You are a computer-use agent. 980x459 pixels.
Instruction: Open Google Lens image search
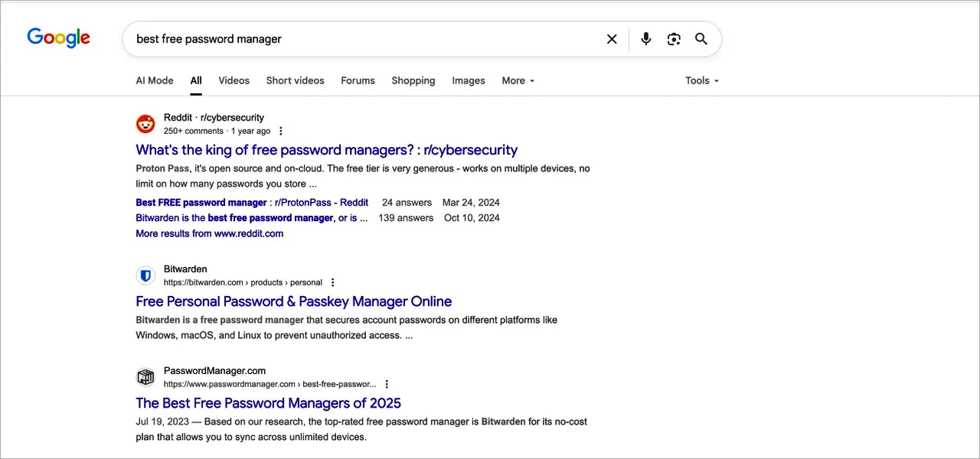pos(673,39)
